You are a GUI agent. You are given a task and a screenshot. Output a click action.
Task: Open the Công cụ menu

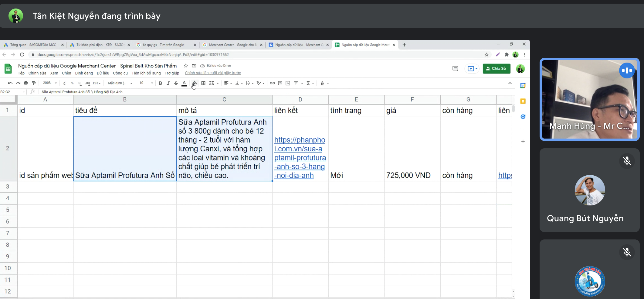tap(120, 73)
